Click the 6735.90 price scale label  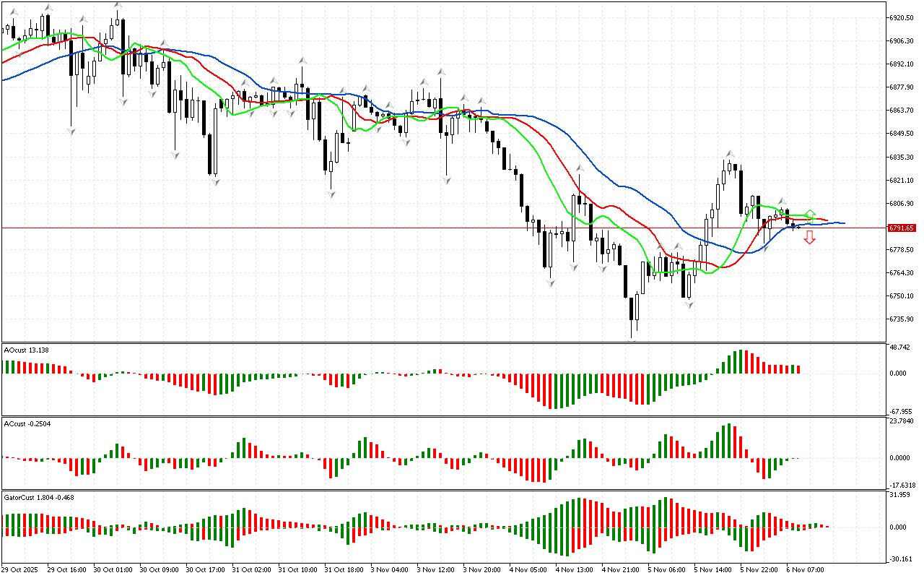pos(902,319)
